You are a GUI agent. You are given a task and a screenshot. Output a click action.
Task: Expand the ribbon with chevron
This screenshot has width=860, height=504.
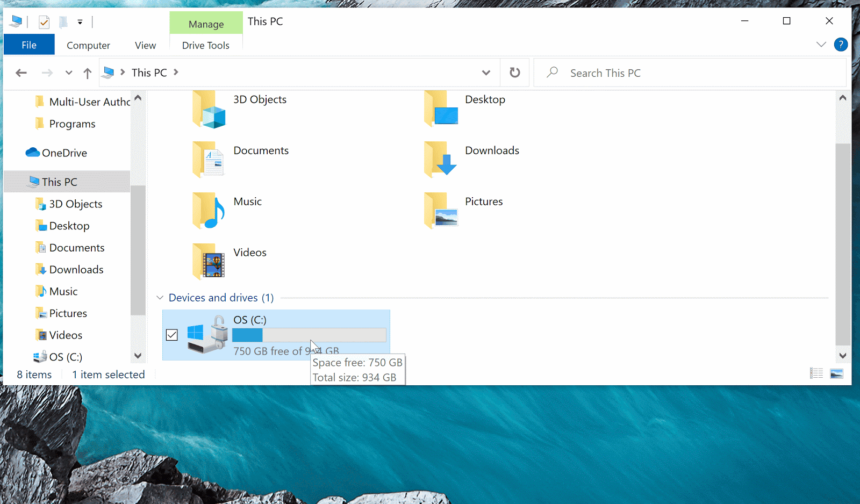click(821, 45)
